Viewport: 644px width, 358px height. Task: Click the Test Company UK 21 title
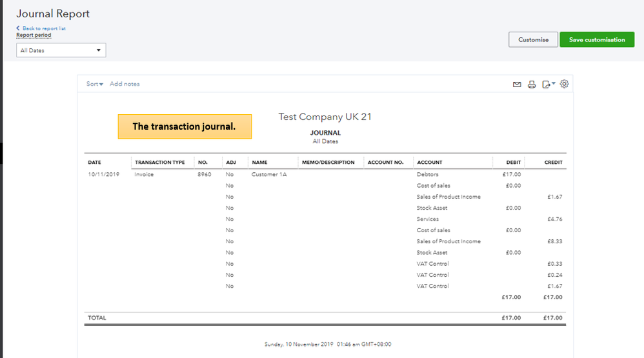tap(325, 117)
